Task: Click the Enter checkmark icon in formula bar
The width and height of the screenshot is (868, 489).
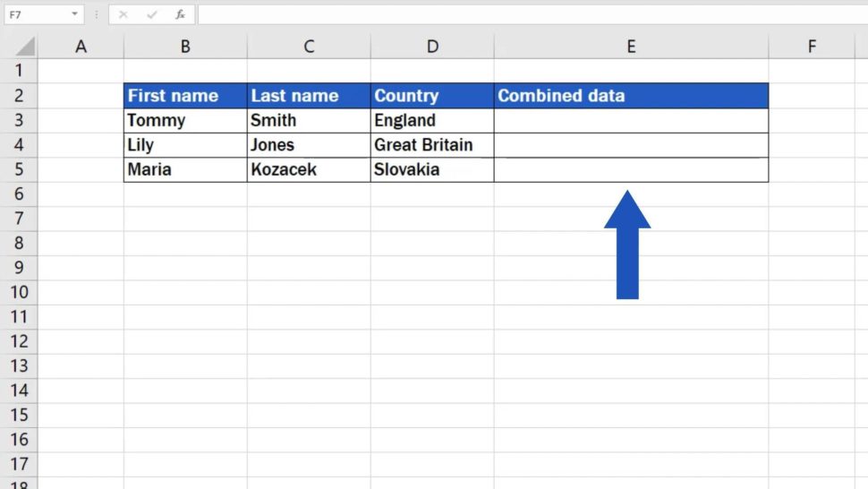Action: [x=152, y=14]
